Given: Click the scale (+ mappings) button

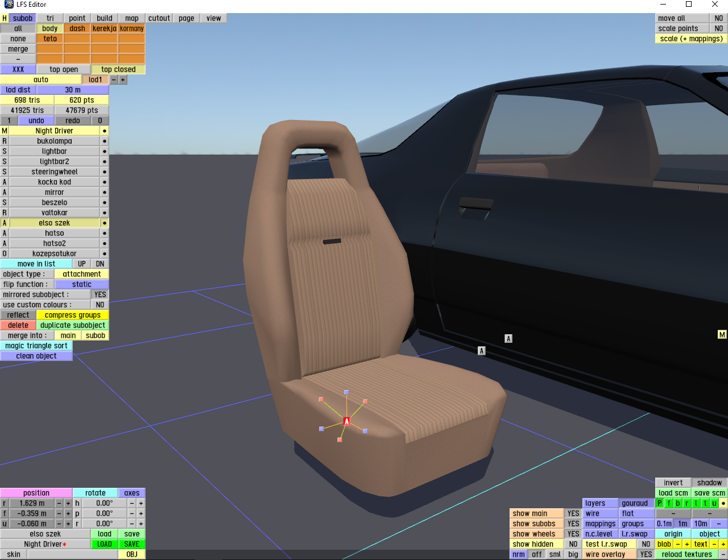Looking at the screenshot, I should click(x=692, y=39).
